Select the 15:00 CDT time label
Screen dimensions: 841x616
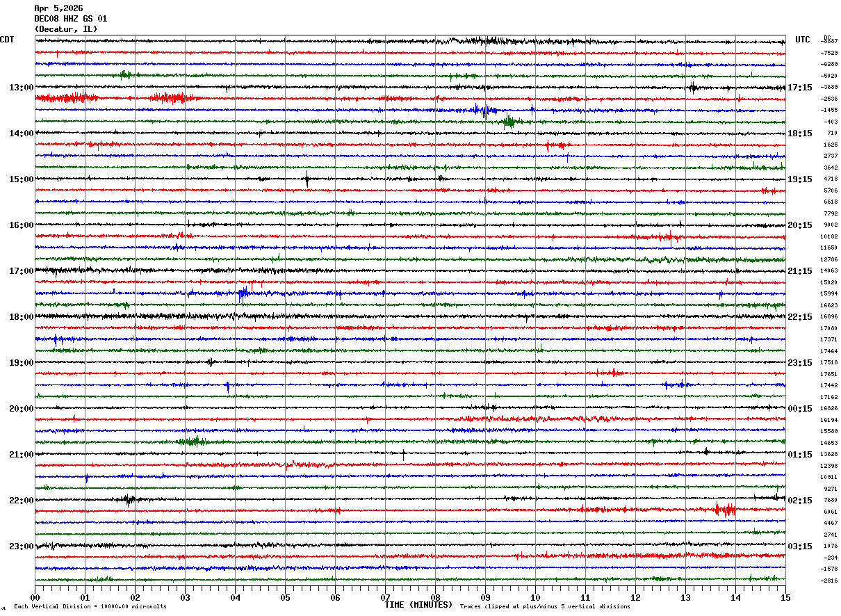tap(22, 179)
